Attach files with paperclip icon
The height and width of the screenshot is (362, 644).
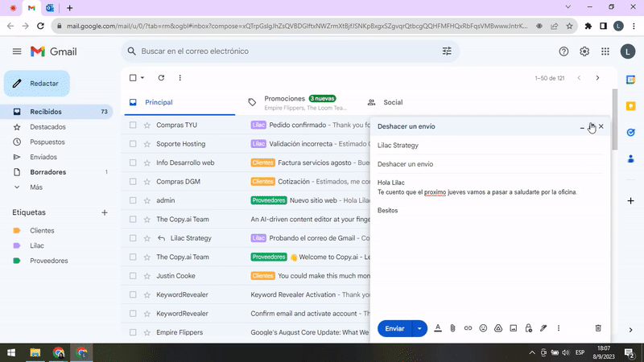[x=452, y=328]
